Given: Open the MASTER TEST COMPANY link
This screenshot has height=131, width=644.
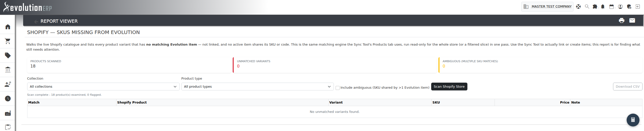Looking at the screenshot, I should [551, 7].
